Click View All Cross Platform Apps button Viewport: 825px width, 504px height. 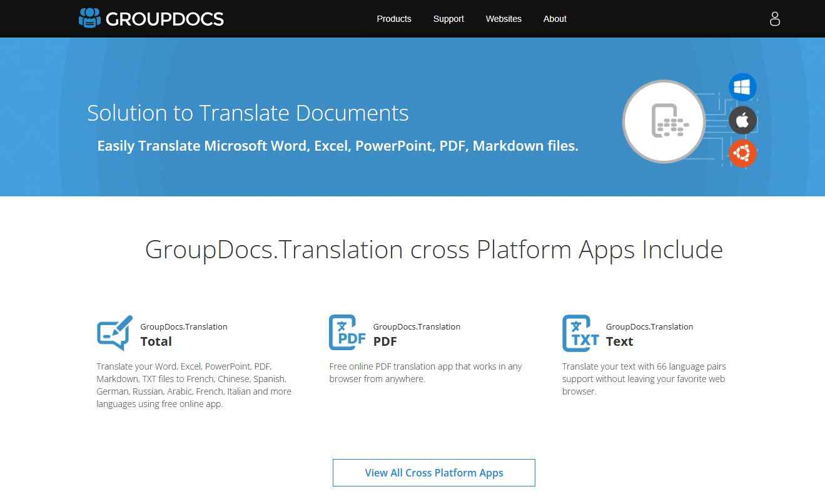pyautogui.click(x=434, y=473)
